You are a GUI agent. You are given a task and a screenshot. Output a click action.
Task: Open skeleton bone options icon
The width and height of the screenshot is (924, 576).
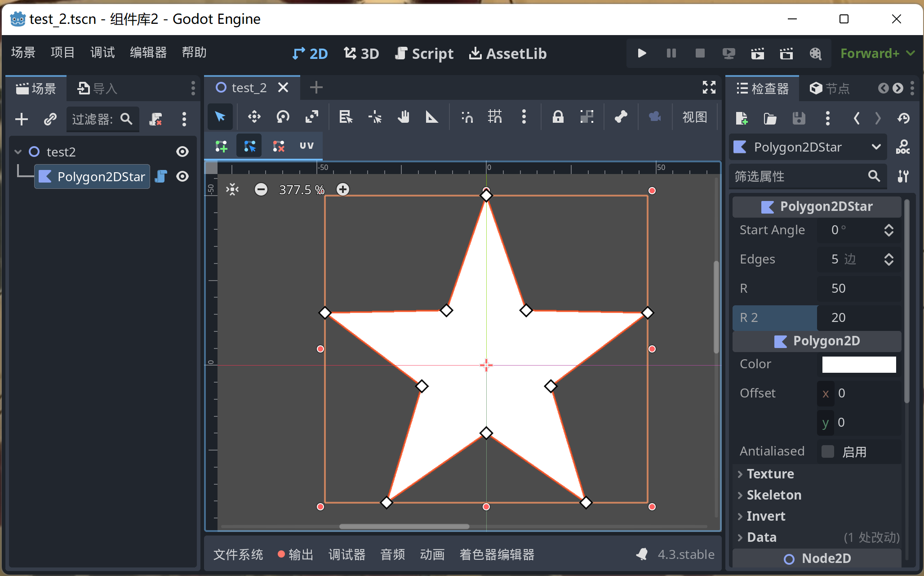tap(621, 117)
